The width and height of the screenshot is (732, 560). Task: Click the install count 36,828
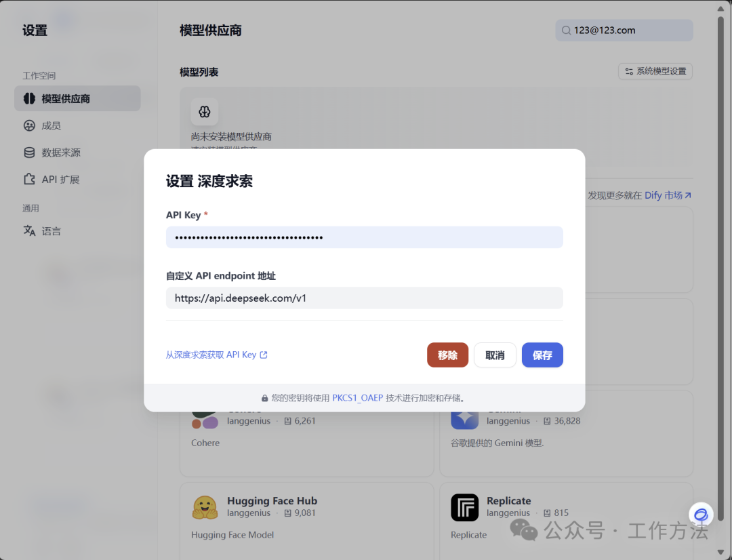click(567, 421)
